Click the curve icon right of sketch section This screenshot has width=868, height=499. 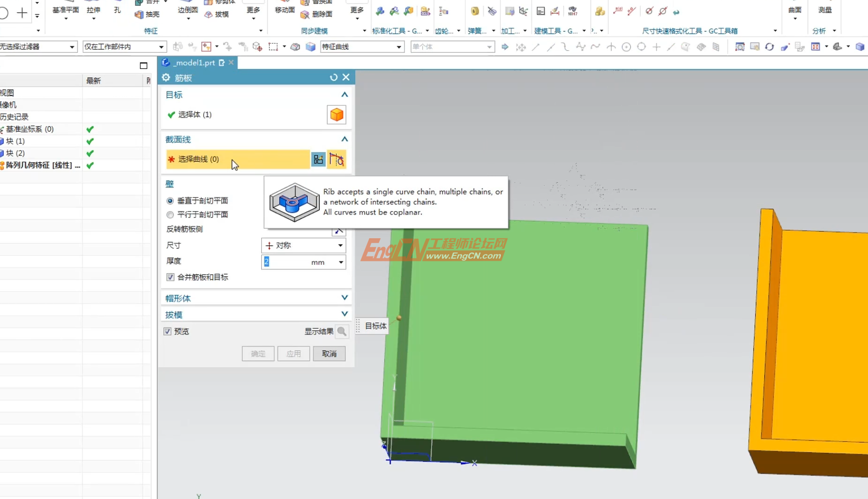pos(337,159)
